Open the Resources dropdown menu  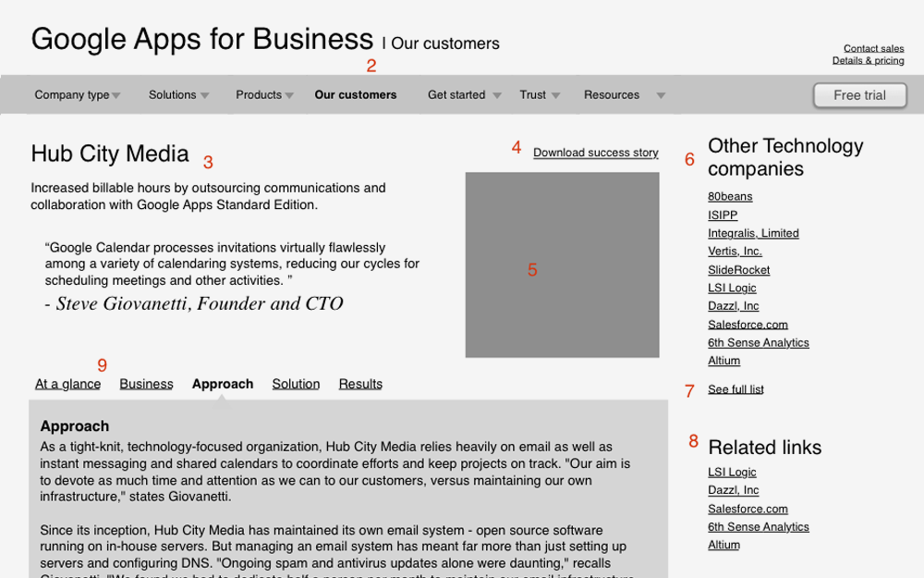point(612,94)
